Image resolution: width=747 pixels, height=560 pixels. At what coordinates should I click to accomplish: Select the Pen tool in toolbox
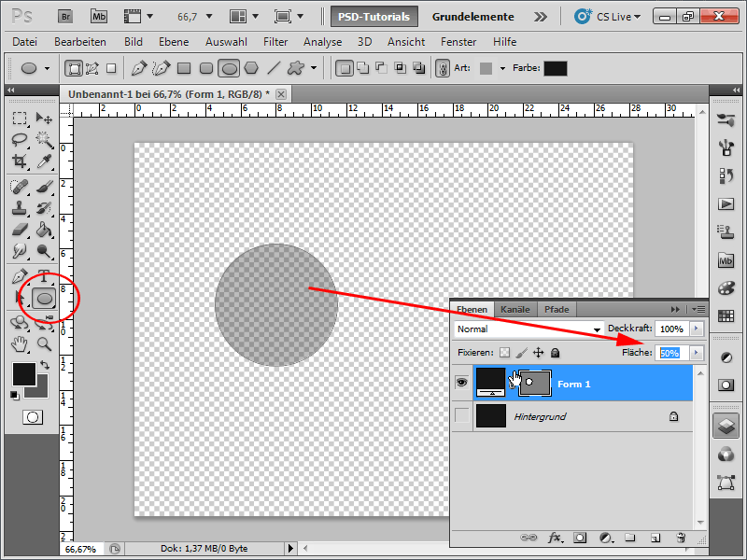tap(20, 276)
